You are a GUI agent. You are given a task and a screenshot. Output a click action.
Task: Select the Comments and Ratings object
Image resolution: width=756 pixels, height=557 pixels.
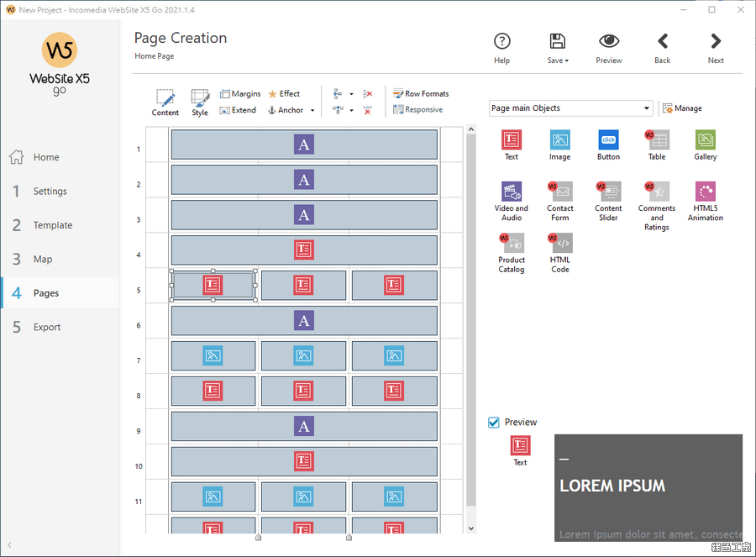[657, 206]
